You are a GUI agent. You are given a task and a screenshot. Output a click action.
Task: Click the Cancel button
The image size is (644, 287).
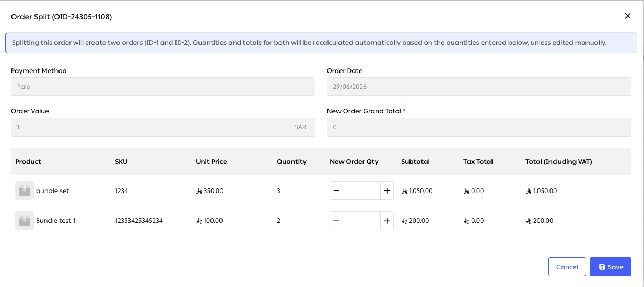coord(567,267)
